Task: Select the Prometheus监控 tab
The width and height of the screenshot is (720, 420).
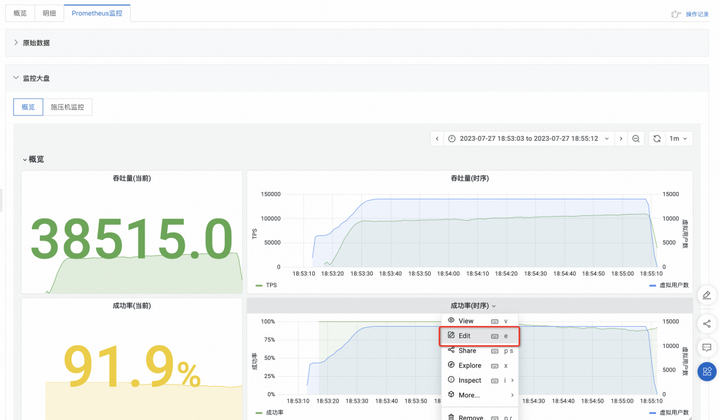Action: coord(97,13)
